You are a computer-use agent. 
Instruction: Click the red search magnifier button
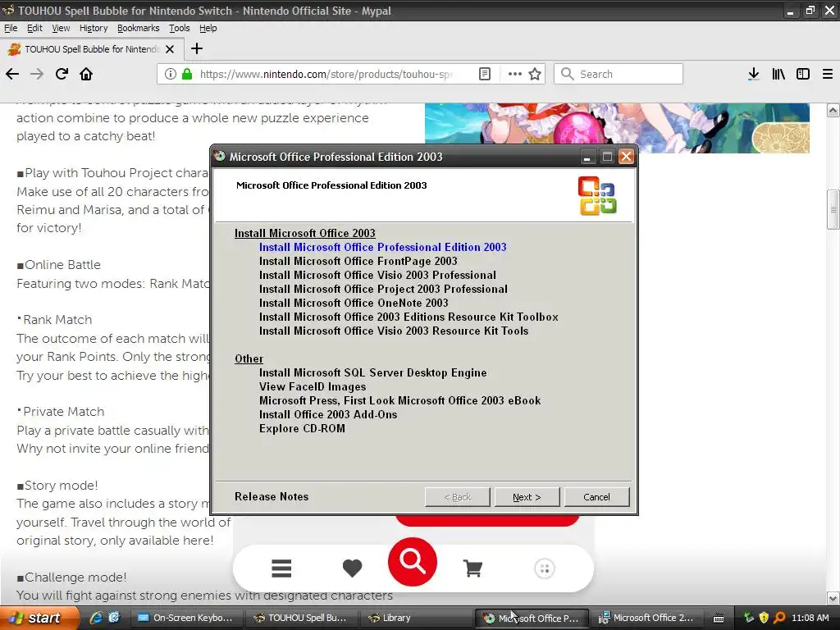point(413,562)
